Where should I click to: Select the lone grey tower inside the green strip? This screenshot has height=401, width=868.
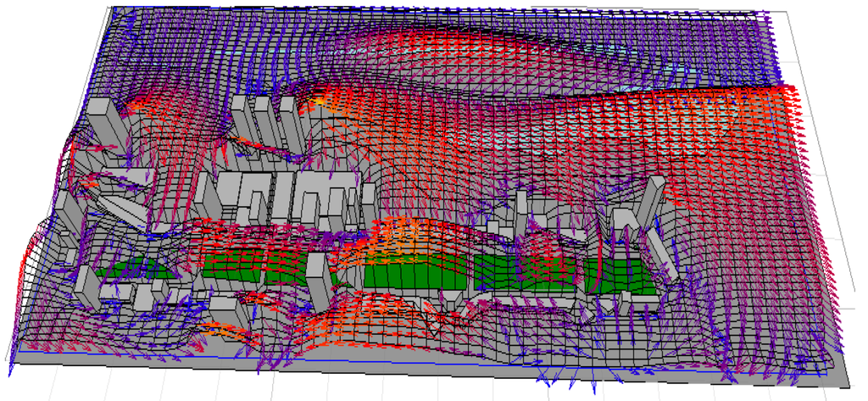[320, 282]
